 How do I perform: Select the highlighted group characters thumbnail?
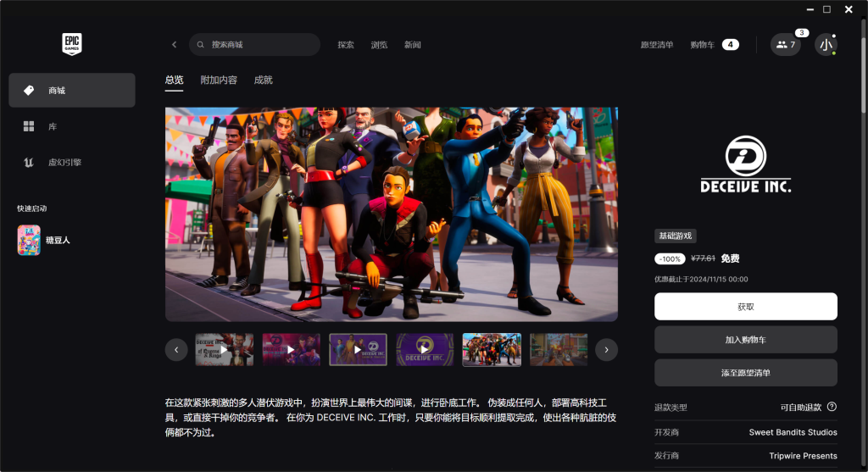coord(492,350)
